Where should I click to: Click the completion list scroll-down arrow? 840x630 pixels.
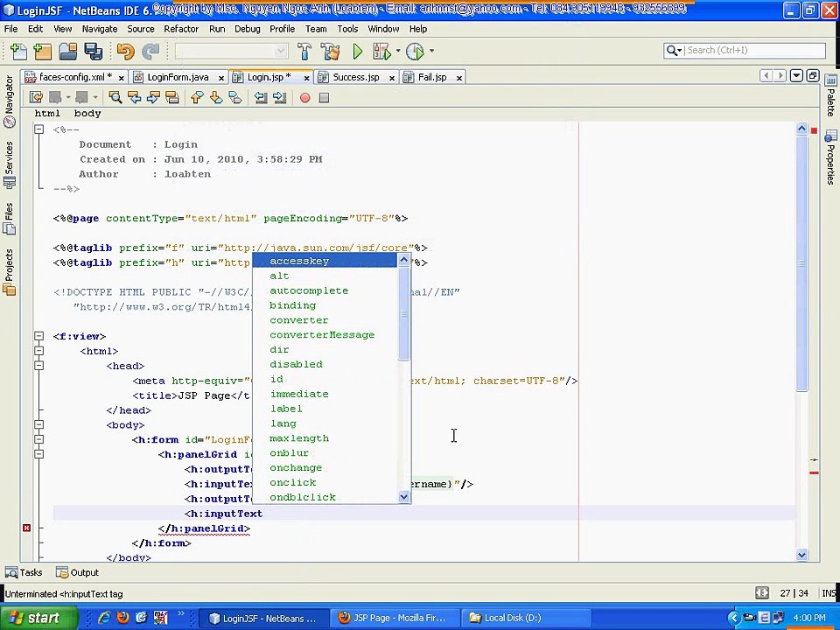coord(404,497)
